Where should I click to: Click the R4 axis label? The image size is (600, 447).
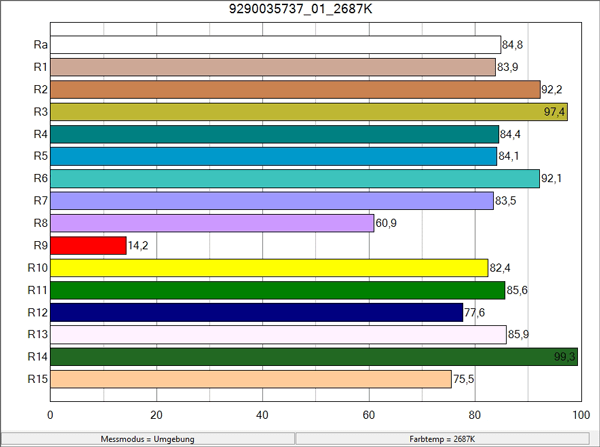coord(41,134)
